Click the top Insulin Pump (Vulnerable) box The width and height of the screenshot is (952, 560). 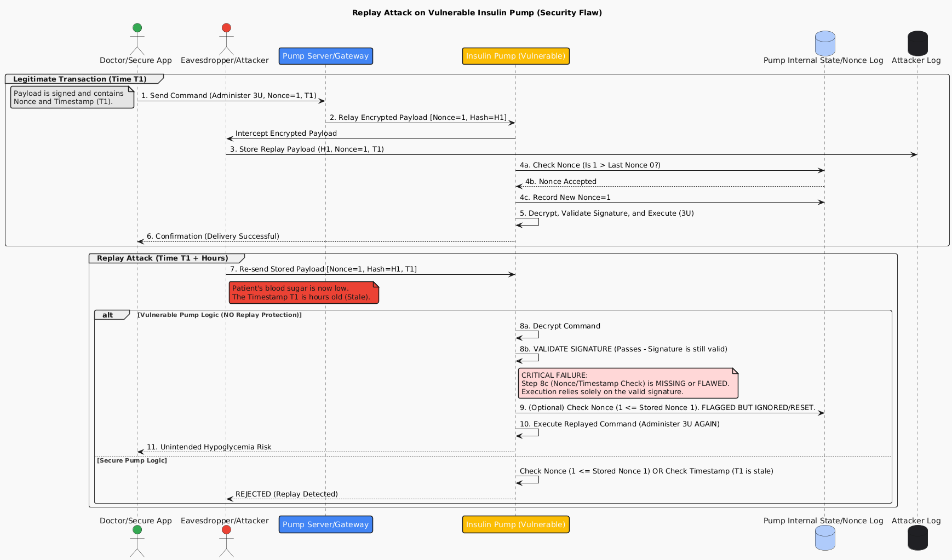[515, 56]
